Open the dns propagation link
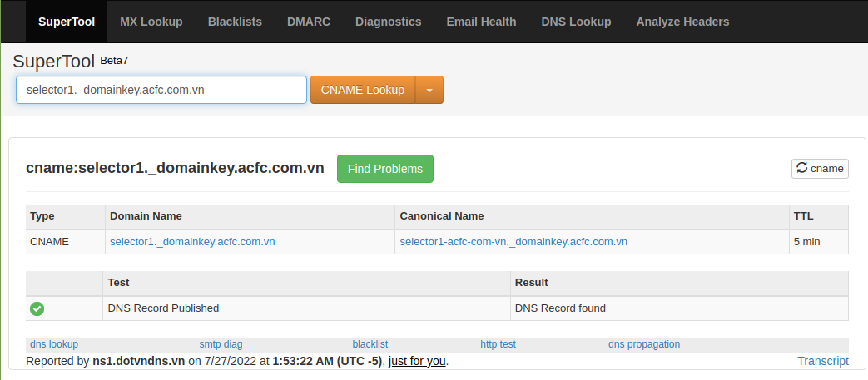The image size is (868, 380). (x=644, y=344)
